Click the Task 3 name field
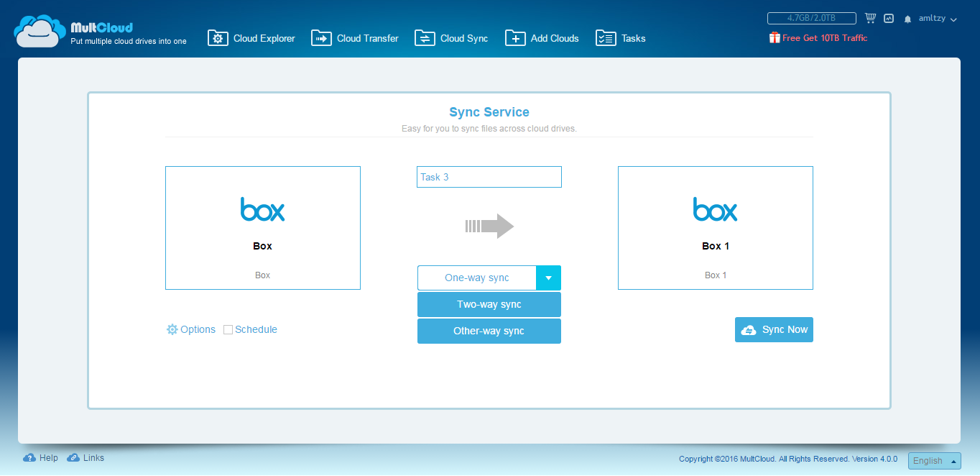The image size is (980, 476). pyautogui.click(x=489, y=177)
